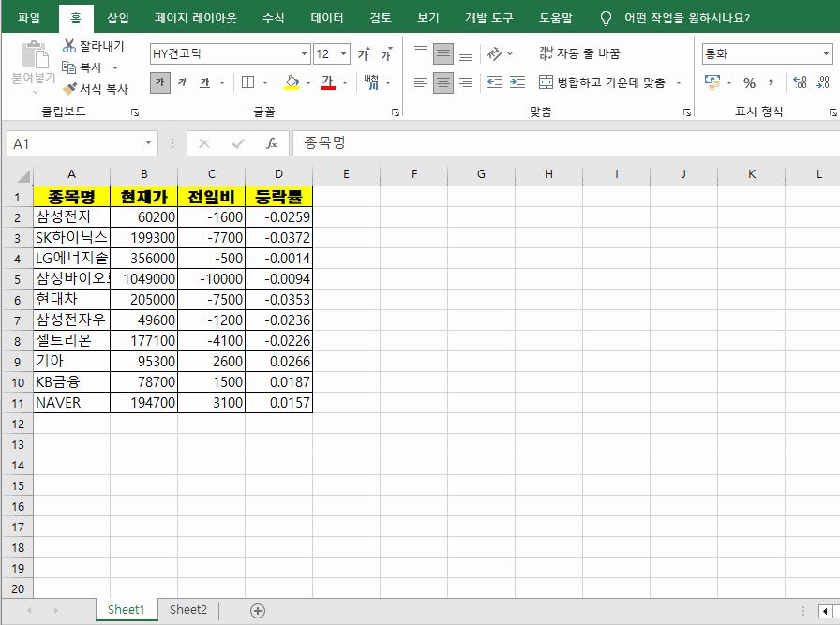Viewport: 840px width, 625px height.
Task: Toggle Wrap Text (자동 줄 바꿈)
Action: click(x=579, y=53)
